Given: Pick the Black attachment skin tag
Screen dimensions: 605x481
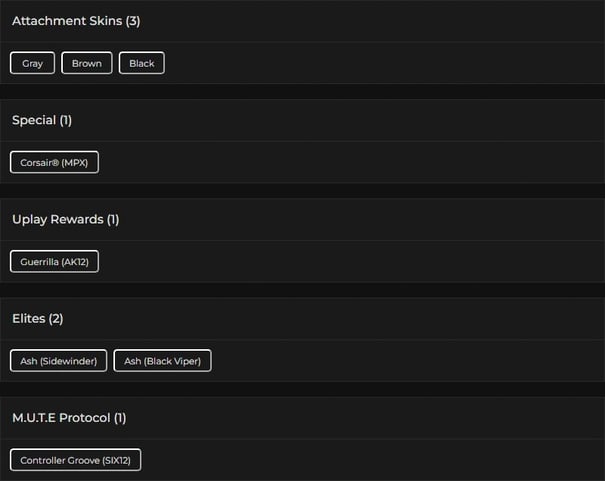Looking at the screenshot, I should click(x=142, y=63).
